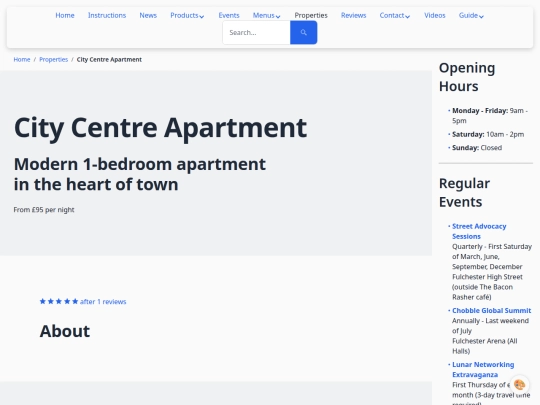Viewport: 540px width, 405px height.
Task: Click the Sunday Closed entry
Action: tap(477, 148)
